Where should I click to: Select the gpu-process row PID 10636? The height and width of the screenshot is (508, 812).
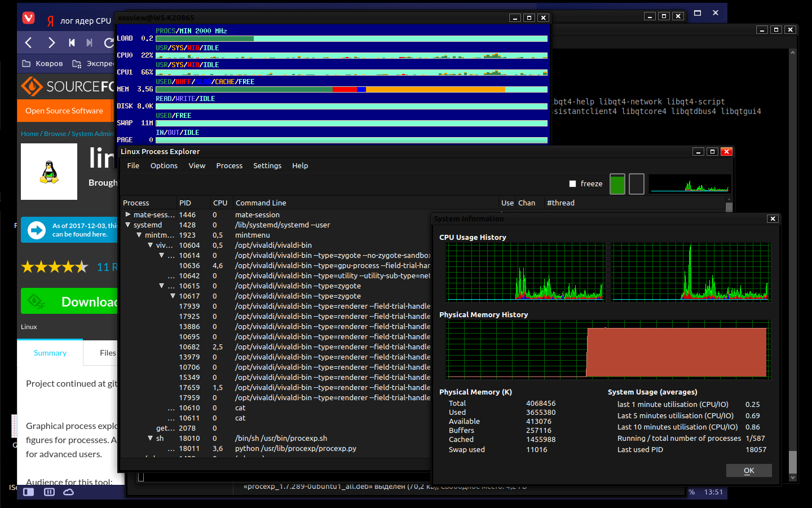coord(276,265)
